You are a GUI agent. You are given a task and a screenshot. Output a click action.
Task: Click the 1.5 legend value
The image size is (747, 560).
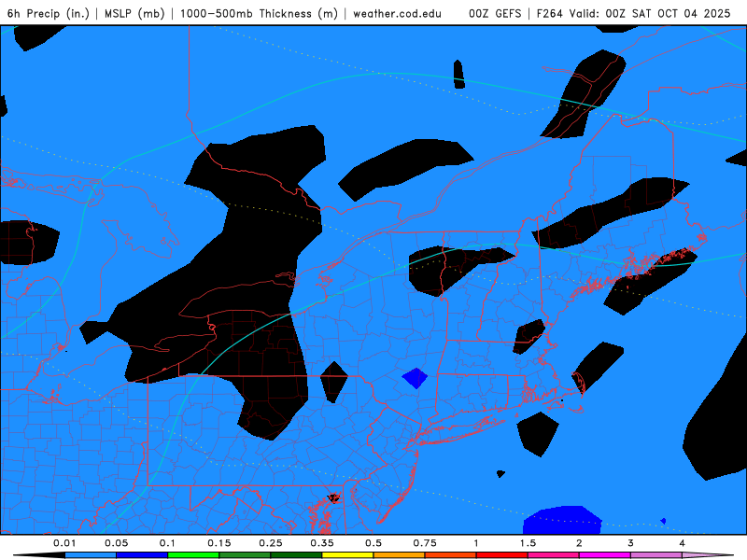click(528, 543)
